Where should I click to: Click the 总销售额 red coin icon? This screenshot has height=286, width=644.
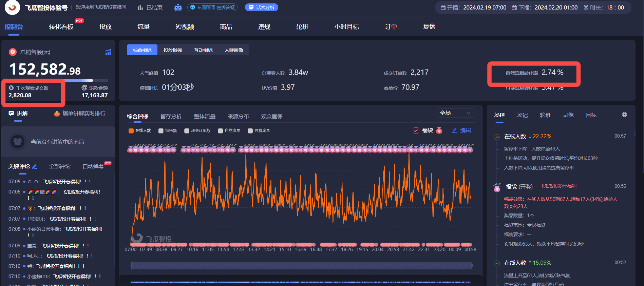13,52
